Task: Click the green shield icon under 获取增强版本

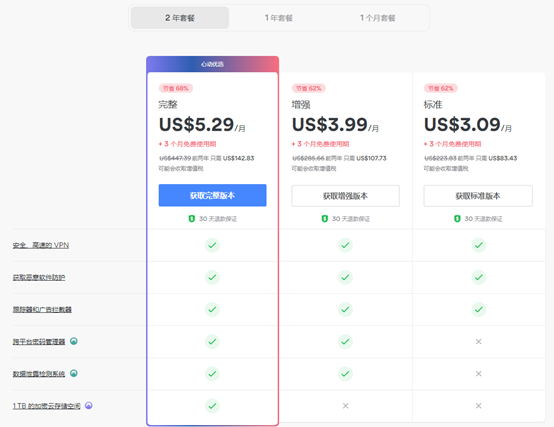Action: [x=324, y=219]
